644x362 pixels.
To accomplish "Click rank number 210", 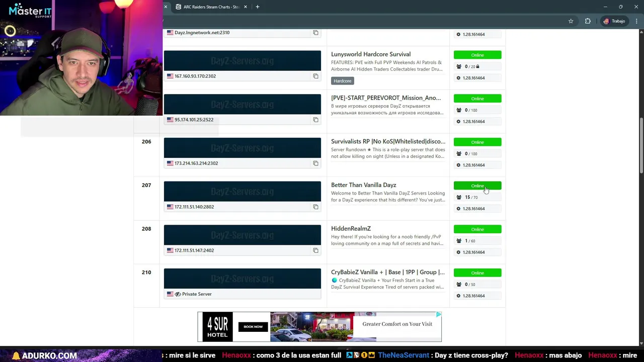I will point(146,273).
